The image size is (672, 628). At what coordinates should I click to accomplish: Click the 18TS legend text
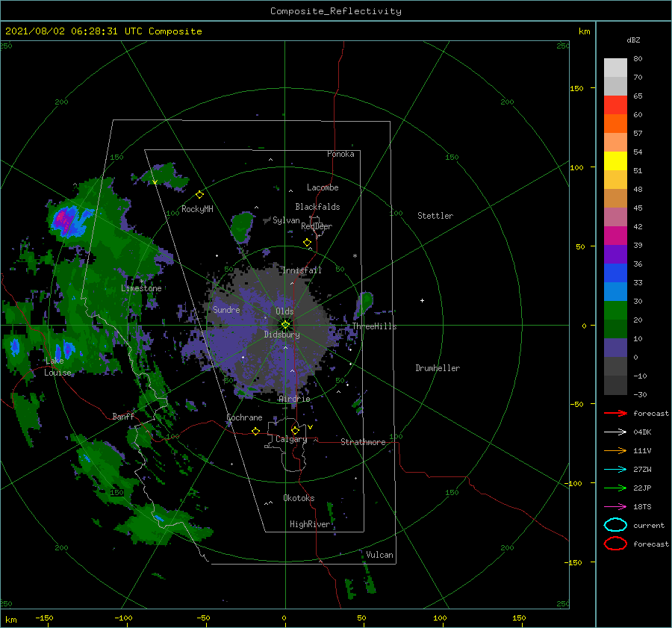[x=642, y=507]
